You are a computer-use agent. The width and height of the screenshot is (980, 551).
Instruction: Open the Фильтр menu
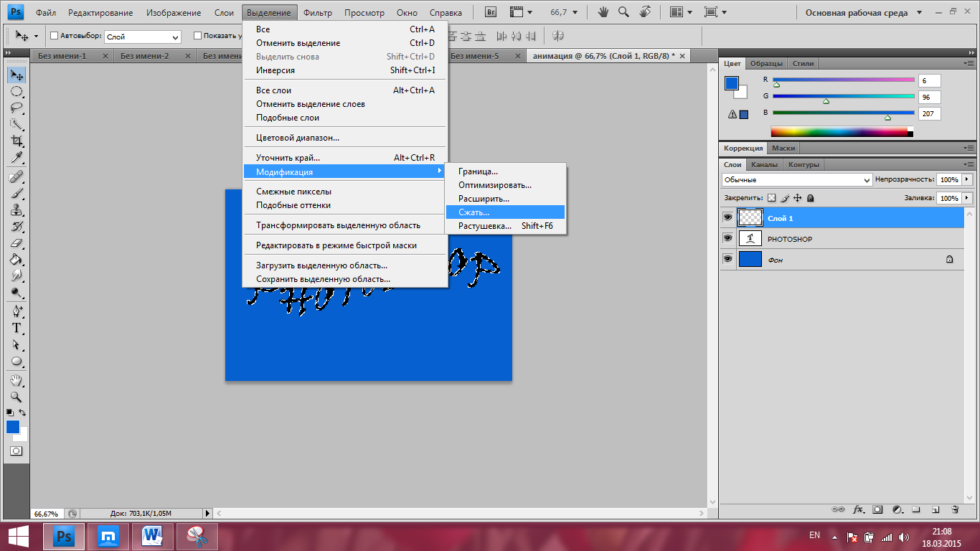318,13
